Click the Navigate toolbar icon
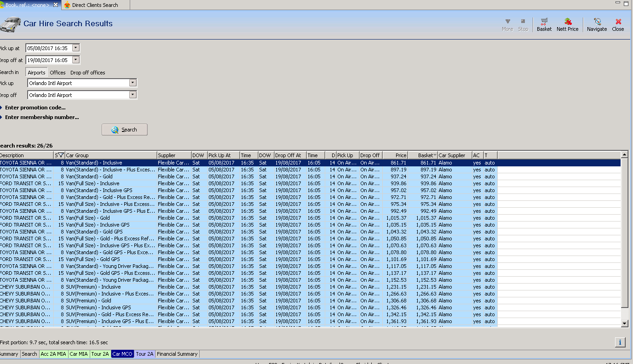Viewport: 633px width, 364px height. (x=597, y=22)
